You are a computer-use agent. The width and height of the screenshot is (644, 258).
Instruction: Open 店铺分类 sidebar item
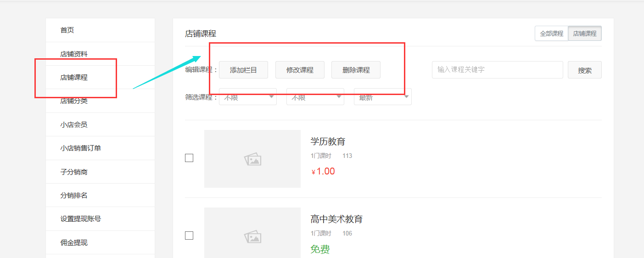pyautogui.click(x=100, y=101)
